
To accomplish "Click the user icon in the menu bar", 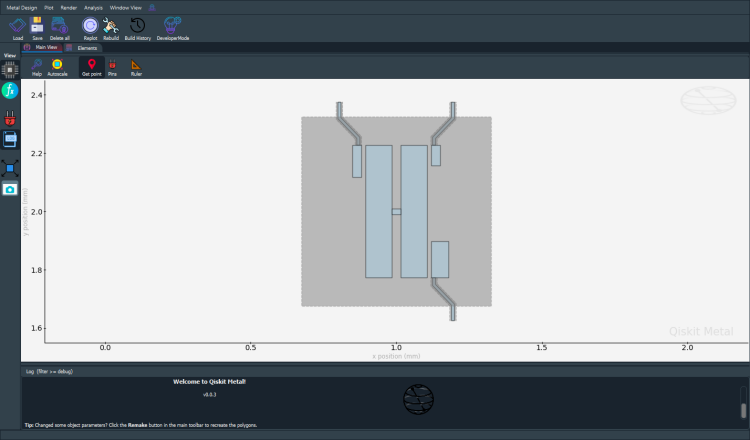I will tap(152, 8).
